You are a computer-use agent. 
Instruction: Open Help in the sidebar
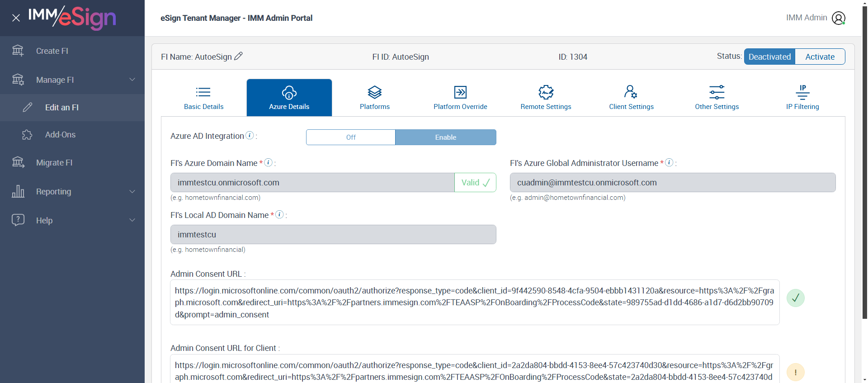click(x=72, y=221)
